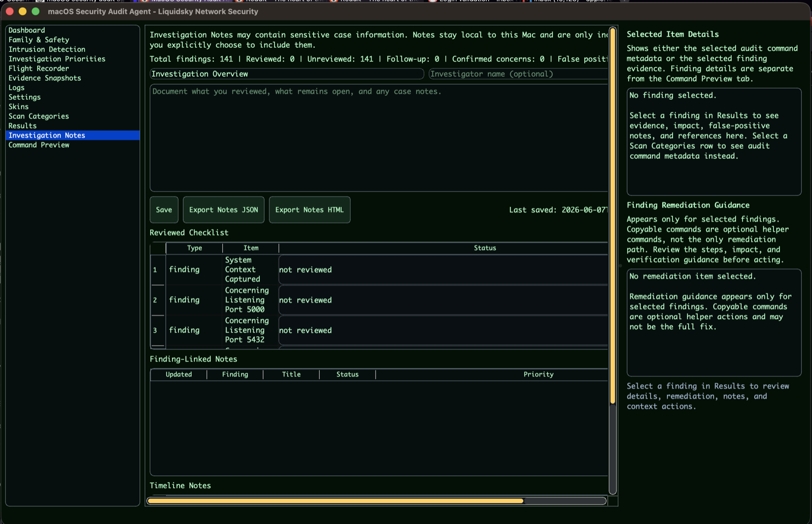Click the case notes text area
Screen dimensions: 812x524
379,138
